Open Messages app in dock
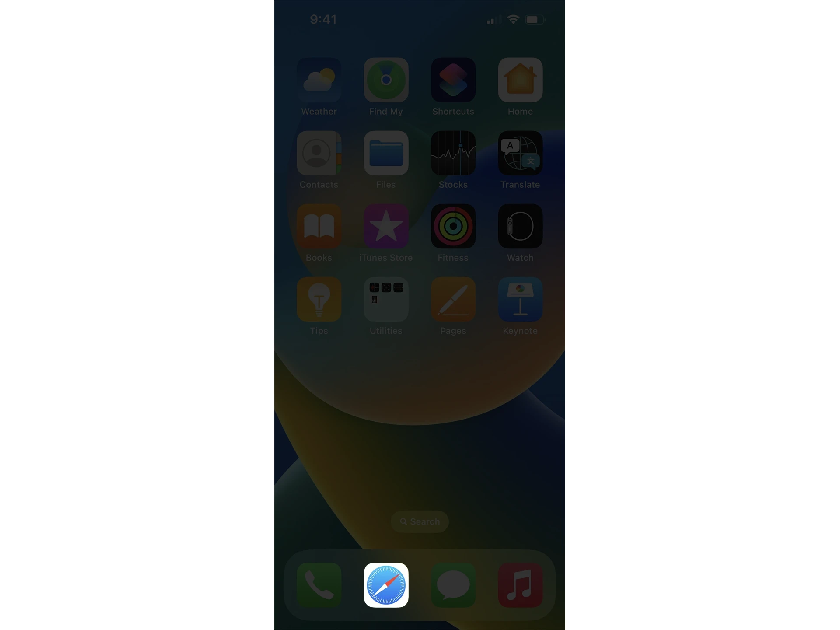840x630 pixels. 453,585
